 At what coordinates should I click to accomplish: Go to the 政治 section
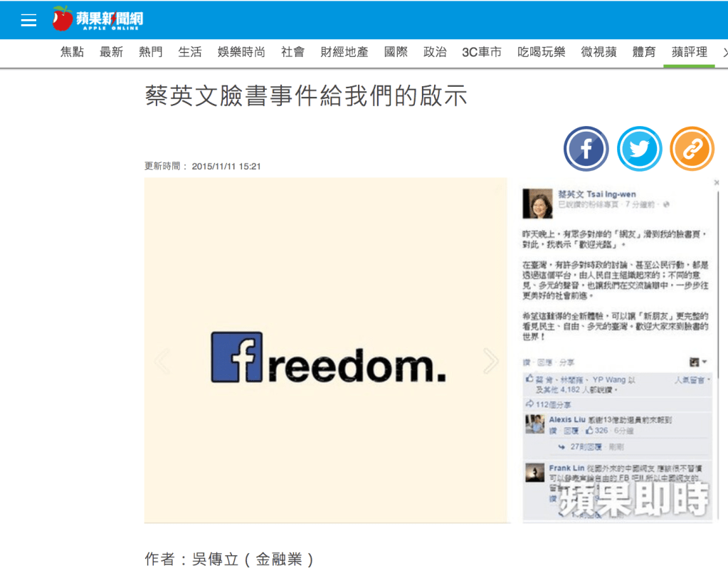click(x=435, y=52)
